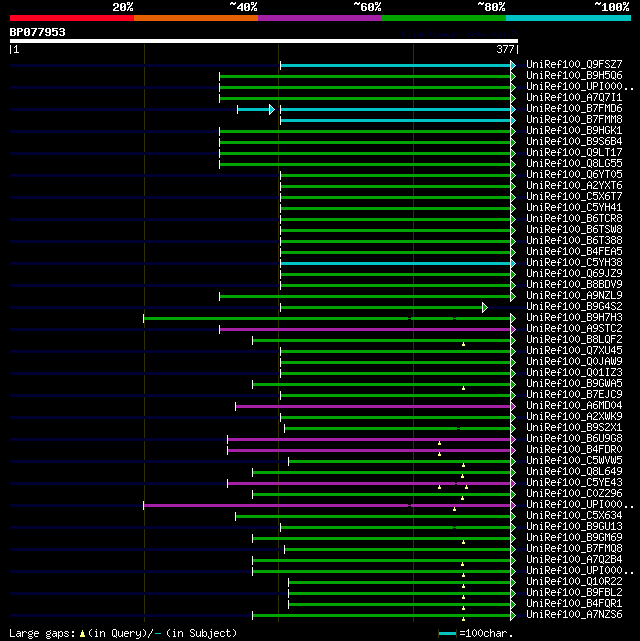Select the UniRef100_B6U9G8 label
The height and width of the screenshot is (641, 640).
coord(574,439)
